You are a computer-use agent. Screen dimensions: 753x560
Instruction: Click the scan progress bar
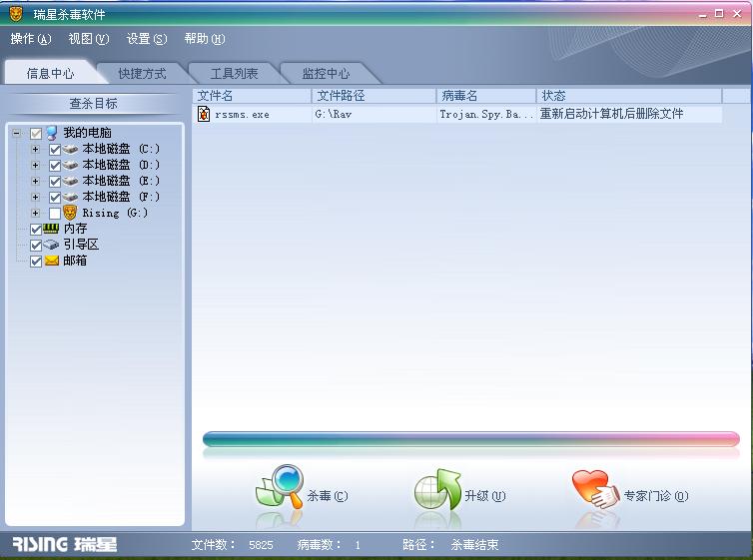coord(471,439)
